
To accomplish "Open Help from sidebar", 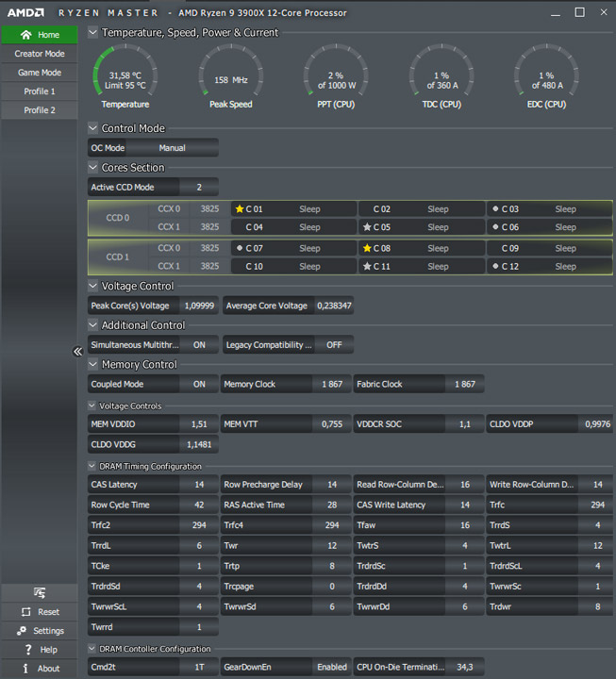I will pyautogui.click(x=40, y=650).
